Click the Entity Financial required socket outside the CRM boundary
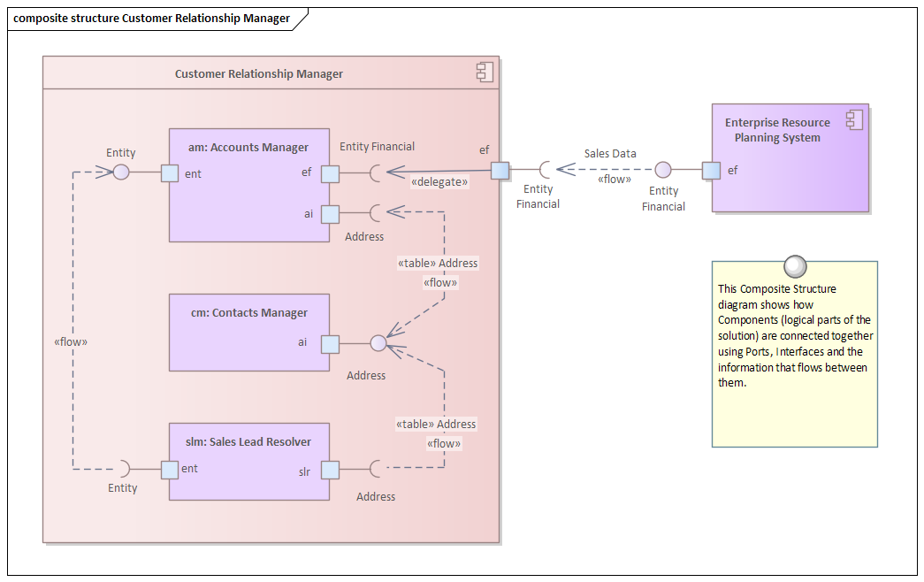The width and height of the screenshot is (924, 582). coord(545,170)
